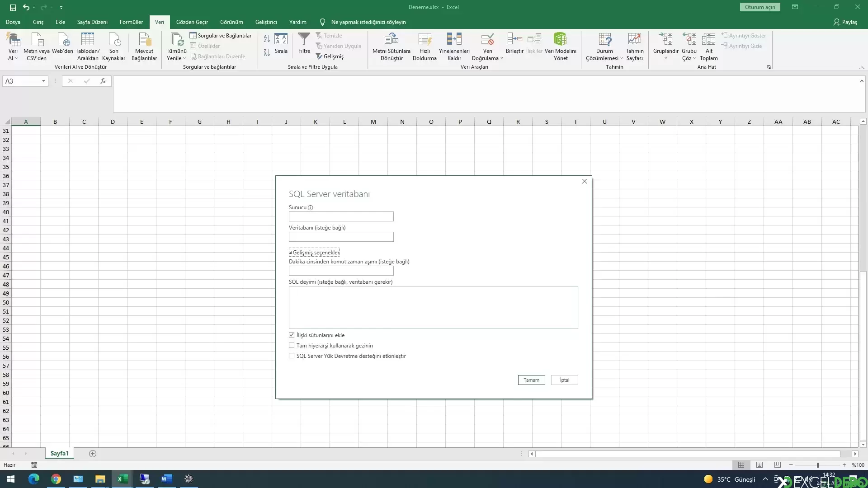Image resolution: width=868 pixels, height=488 pixels.
Task: Open the Dosya tab
Action: (x=13, y=22)
